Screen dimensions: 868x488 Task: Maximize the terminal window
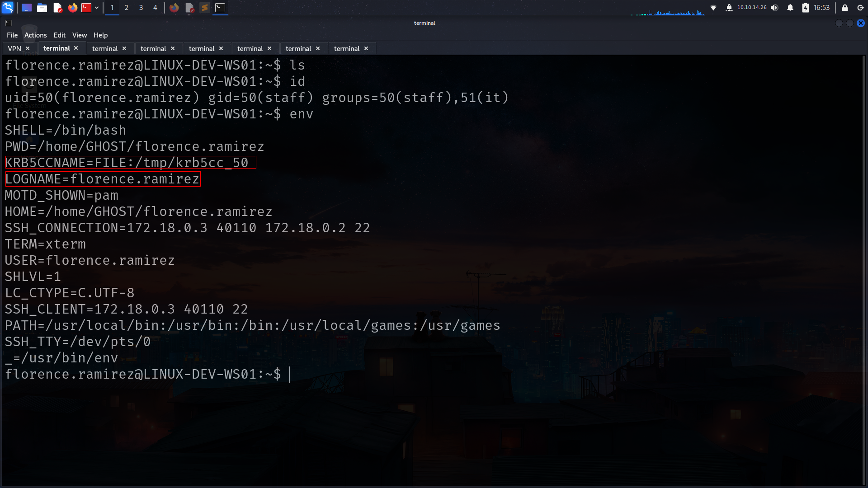tap(850, 23)
